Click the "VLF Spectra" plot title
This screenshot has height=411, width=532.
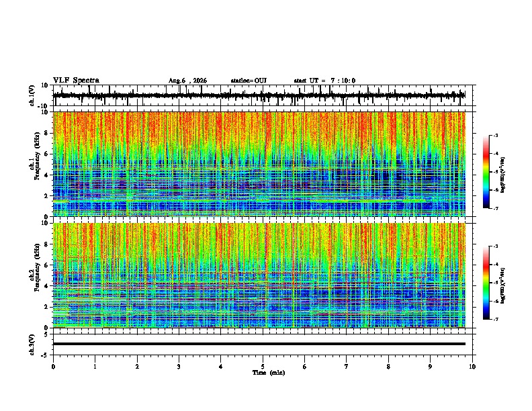76,81
